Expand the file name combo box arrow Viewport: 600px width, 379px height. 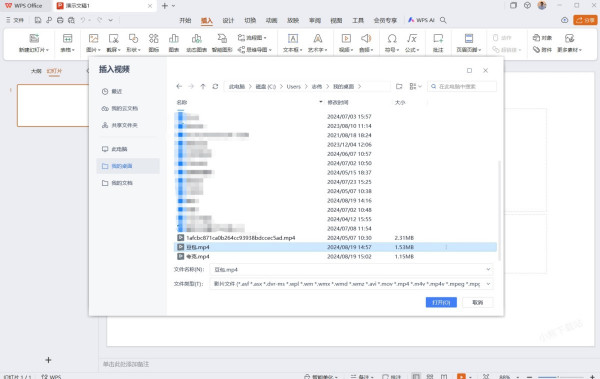[x=488, y=270]
